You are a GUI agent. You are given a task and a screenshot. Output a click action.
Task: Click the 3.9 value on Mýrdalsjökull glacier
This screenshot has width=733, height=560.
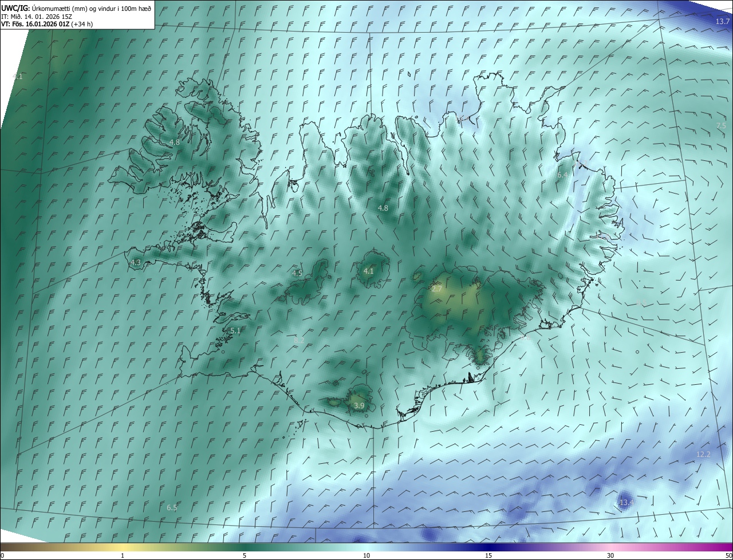[359, 405]
